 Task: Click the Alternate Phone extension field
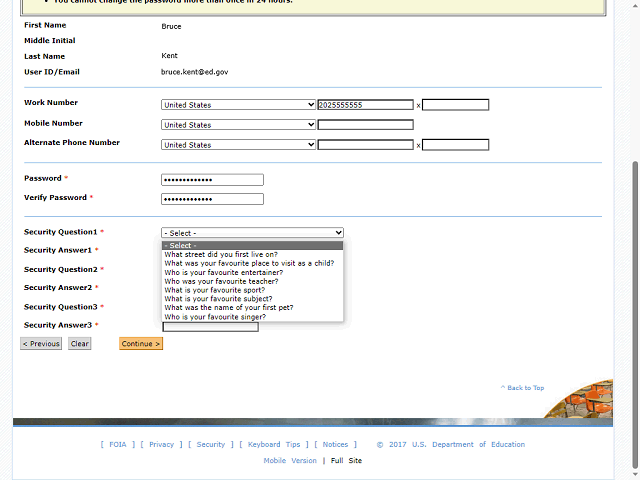tap(456, 145)
